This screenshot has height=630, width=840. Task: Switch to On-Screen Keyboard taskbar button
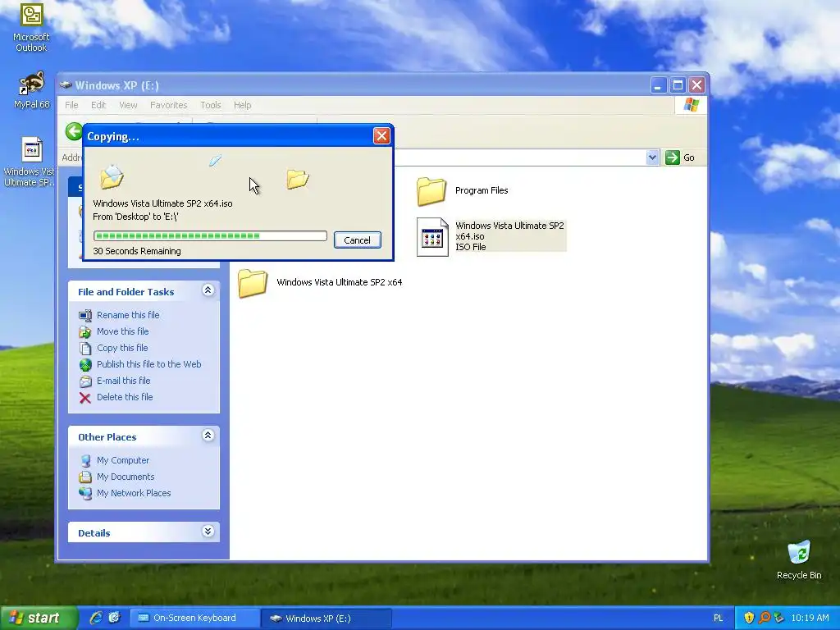coord(194,618)
